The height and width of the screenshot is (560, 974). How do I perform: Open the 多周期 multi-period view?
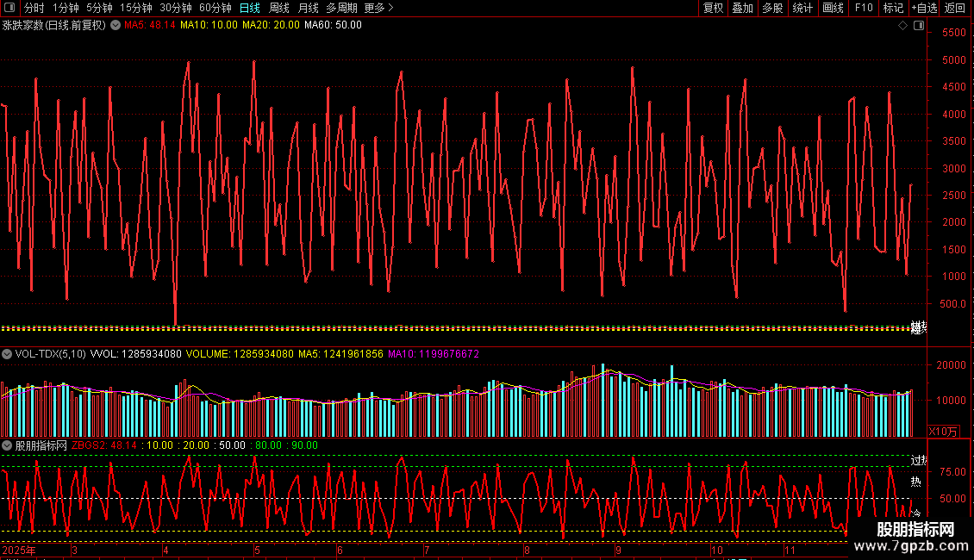pos(341,8)
